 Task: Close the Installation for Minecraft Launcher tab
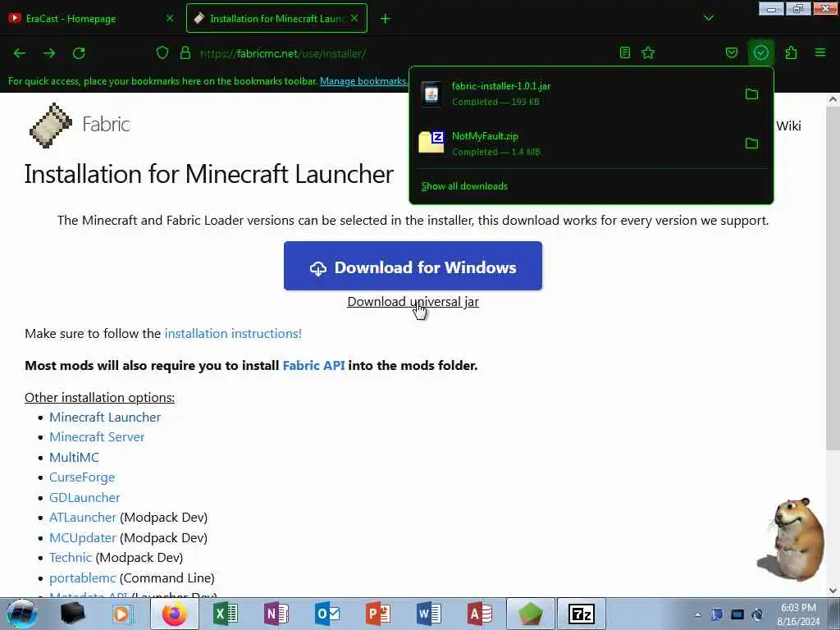354,18
